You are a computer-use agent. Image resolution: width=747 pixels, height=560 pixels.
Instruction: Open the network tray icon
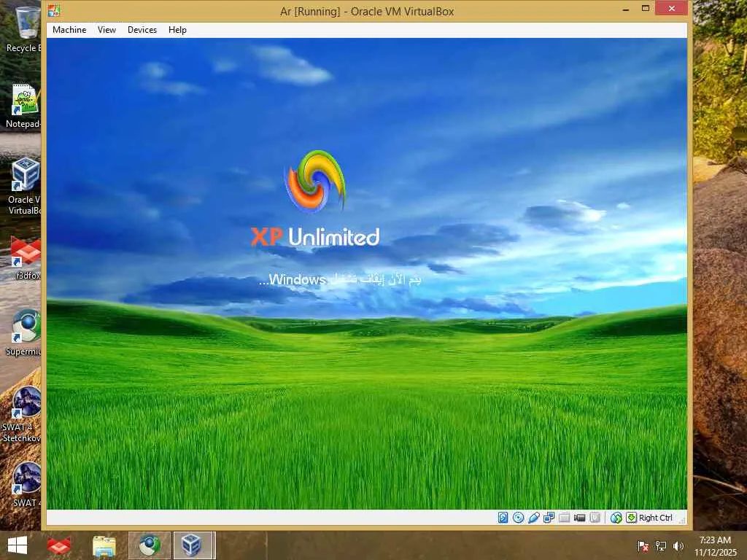(x=661, y=546)
